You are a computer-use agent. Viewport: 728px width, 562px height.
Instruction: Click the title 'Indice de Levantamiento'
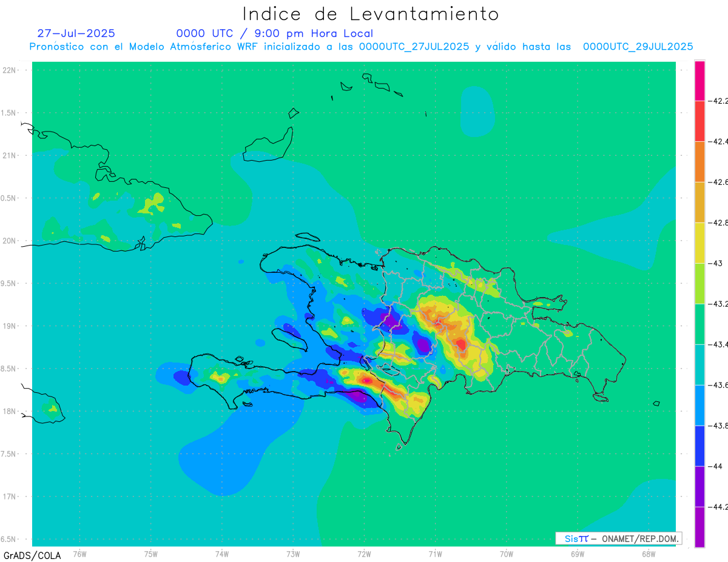(371, 13)
